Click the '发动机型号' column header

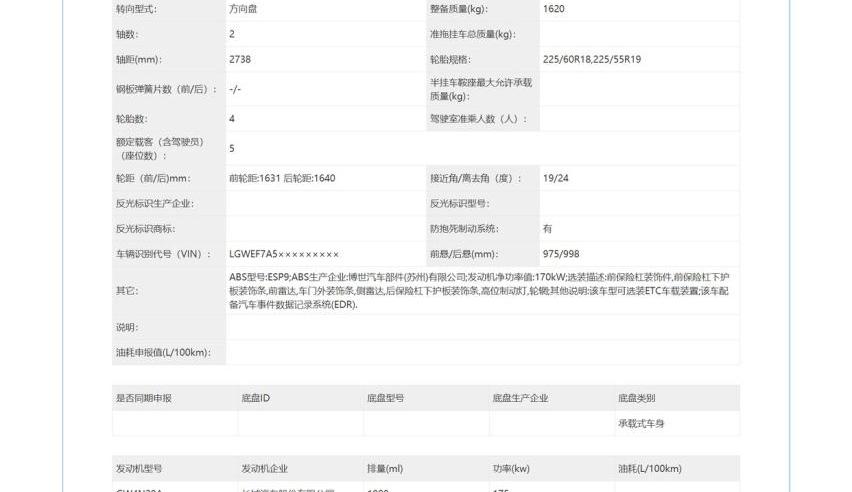[139, 469]
